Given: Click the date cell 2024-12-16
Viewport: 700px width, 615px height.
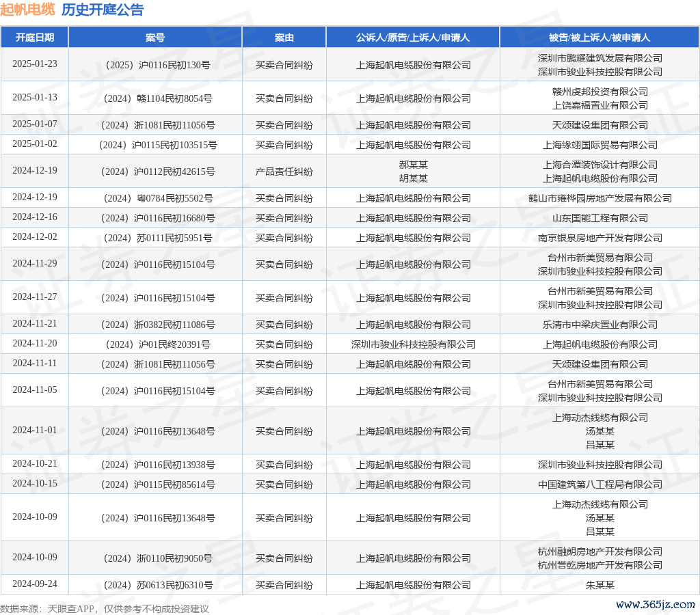Looking at the screenshot, I should [x=35, y=217].
